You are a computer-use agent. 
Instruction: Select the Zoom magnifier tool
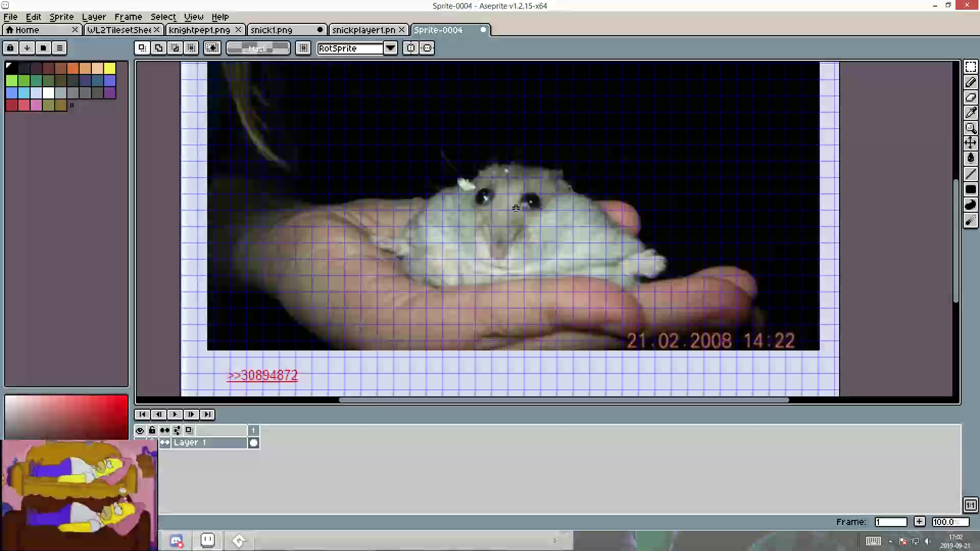[x=970, y=128]
